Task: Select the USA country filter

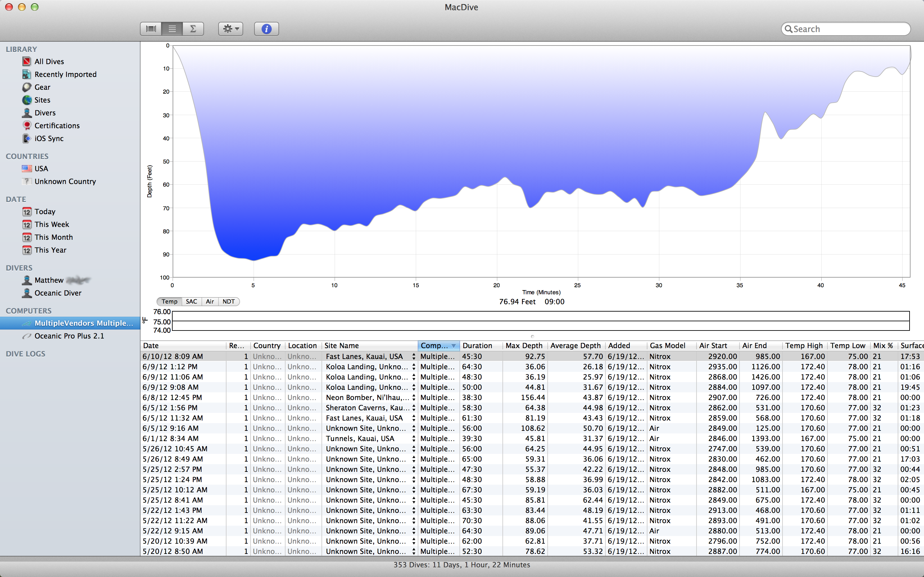Action: point(41,169)
